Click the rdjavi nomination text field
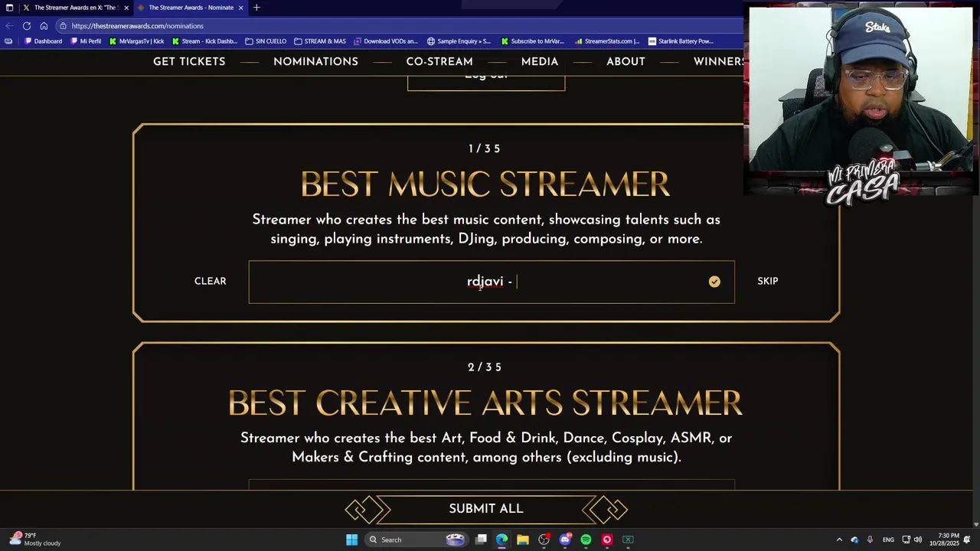This screenshot has height=551, width=980. click(x=492, y=282)
